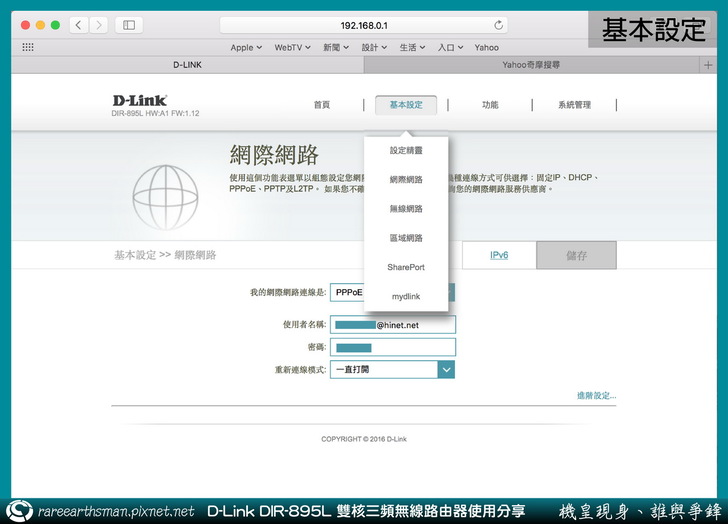Select SharePort from the settings menu
The height and width of the screenshot is (524, 728).
coord(406,267)
